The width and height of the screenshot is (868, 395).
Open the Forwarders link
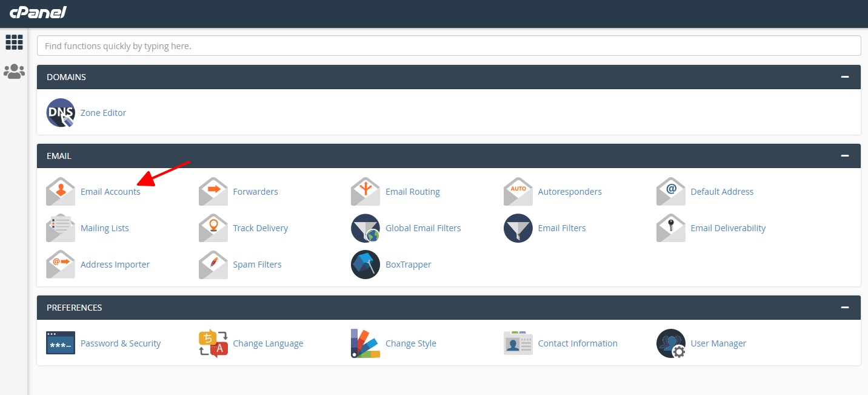255,192
